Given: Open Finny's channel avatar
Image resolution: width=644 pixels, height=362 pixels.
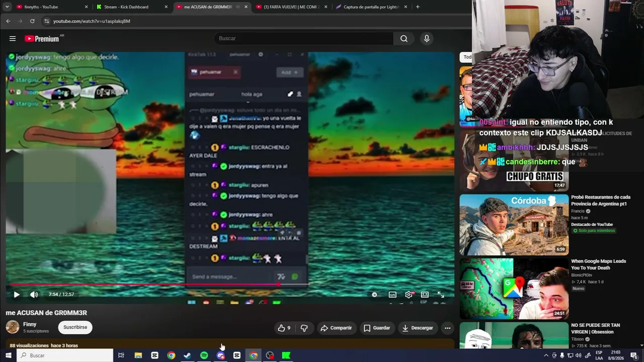Looking at the screenshot, I should pyautogui.click(x=13, y=327).
